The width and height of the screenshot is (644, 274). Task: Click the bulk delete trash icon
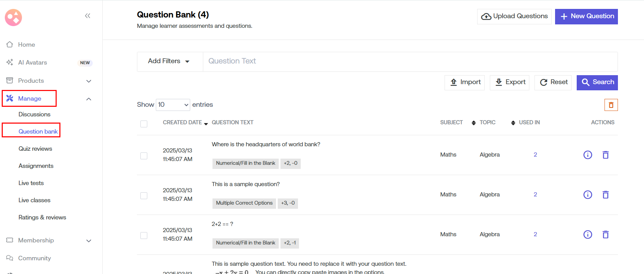click(611, 105)
